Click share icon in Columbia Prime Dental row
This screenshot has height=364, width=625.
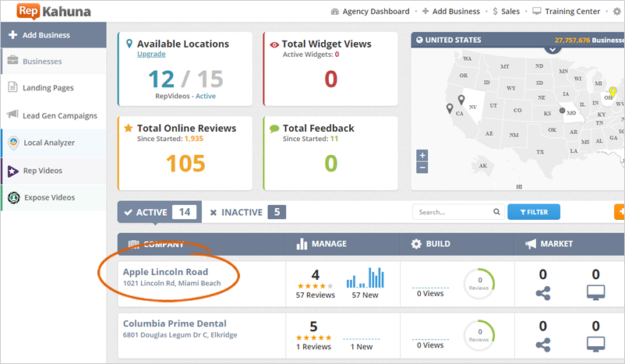(x=543, y=345)
